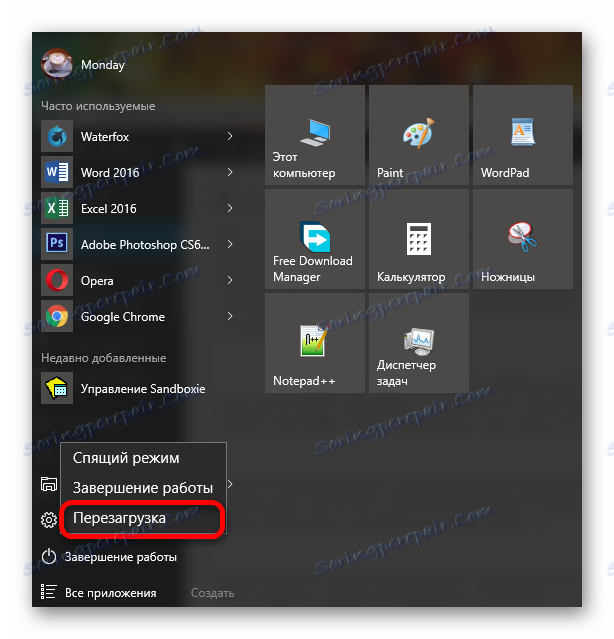Viewport: 614px width, 639px height.
Task: Expand the arrow beside the File Explorer row
Action: [x=231, y=484]
